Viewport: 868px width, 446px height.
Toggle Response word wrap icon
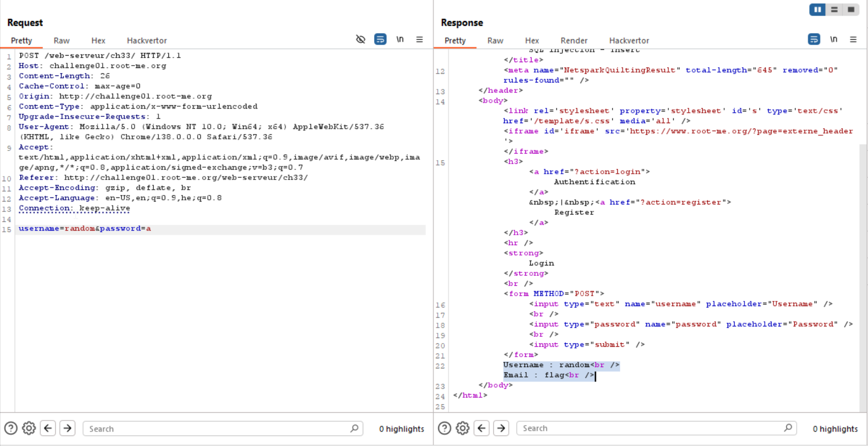pos(814,39)
